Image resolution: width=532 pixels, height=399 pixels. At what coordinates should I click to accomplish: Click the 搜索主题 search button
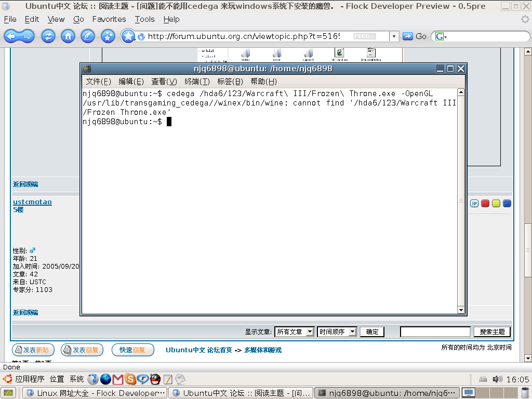coord(492,331)
